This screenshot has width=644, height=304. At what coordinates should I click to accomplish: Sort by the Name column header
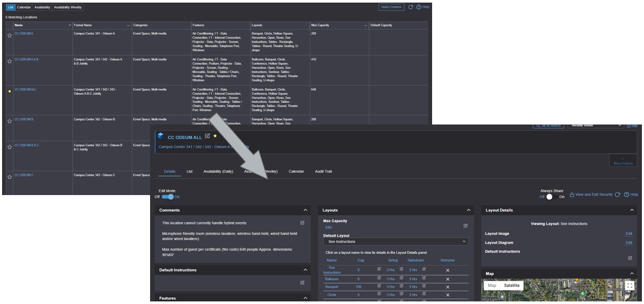click(19, 25)
